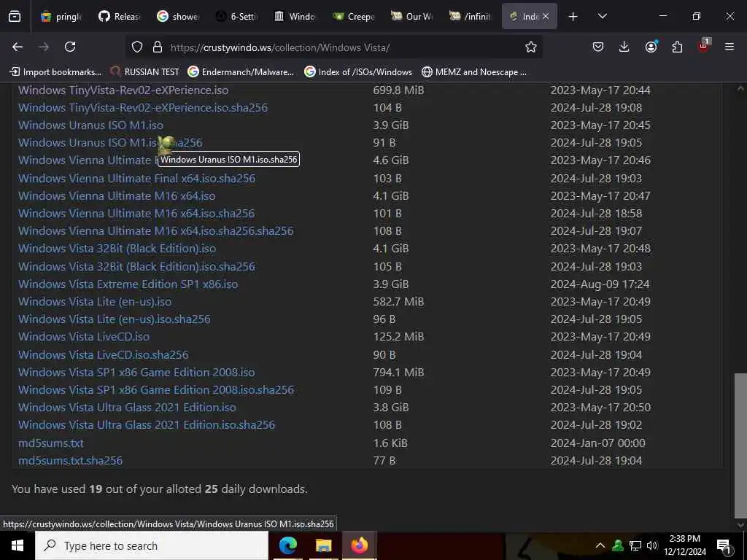Open Windows Vienna Ultimate M16 x64.iso.sha256.sha256
The width and height of the screenshot is (747, 560).
tap(156, 231)
